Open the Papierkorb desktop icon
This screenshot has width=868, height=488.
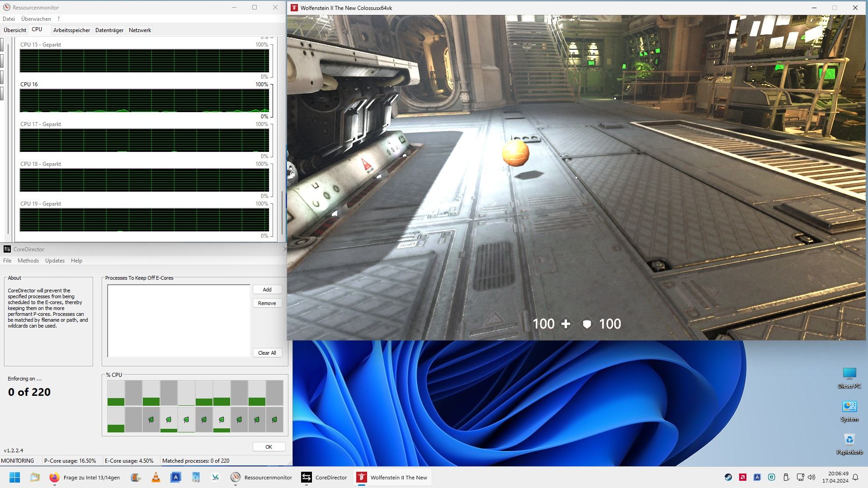[849, 443]
